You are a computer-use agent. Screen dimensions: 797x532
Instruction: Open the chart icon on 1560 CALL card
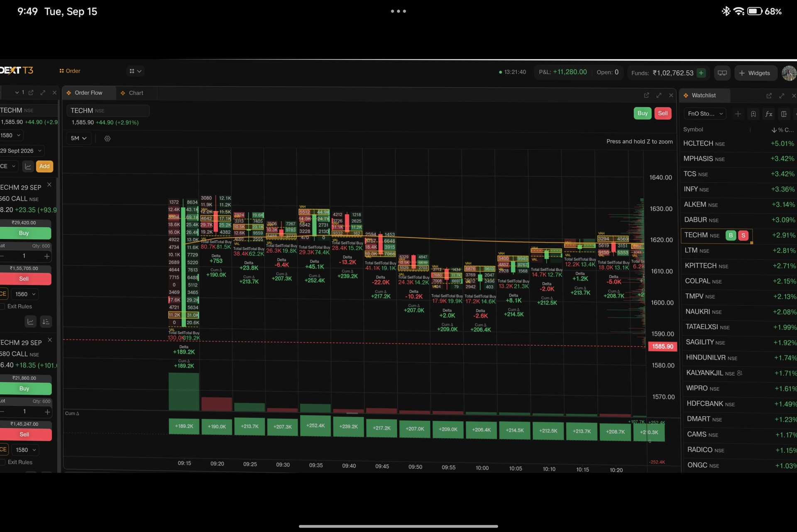(x=30, y=322)
